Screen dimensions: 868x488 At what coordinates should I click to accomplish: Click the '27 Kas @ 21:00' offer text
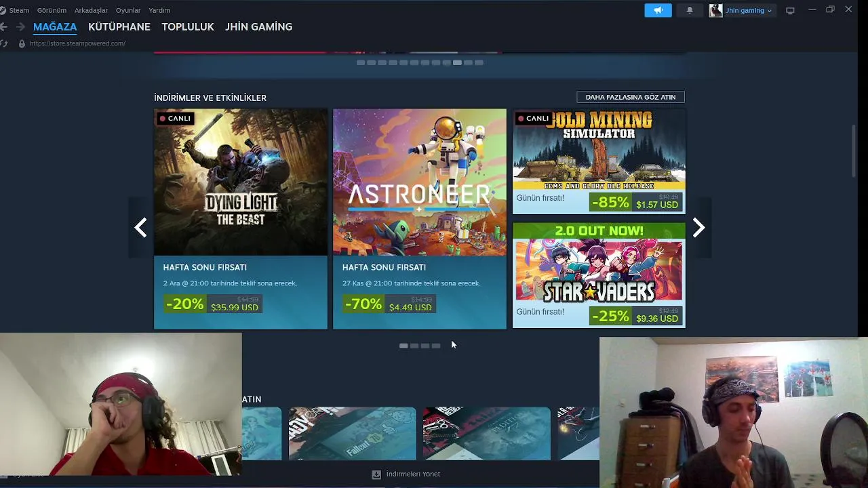click(411, 283)
